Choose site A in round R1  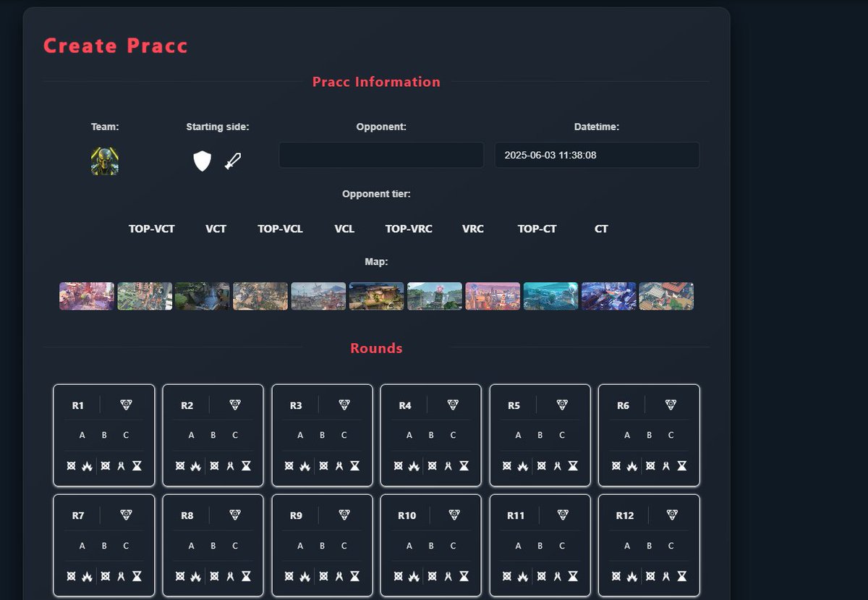coord(82,435)
